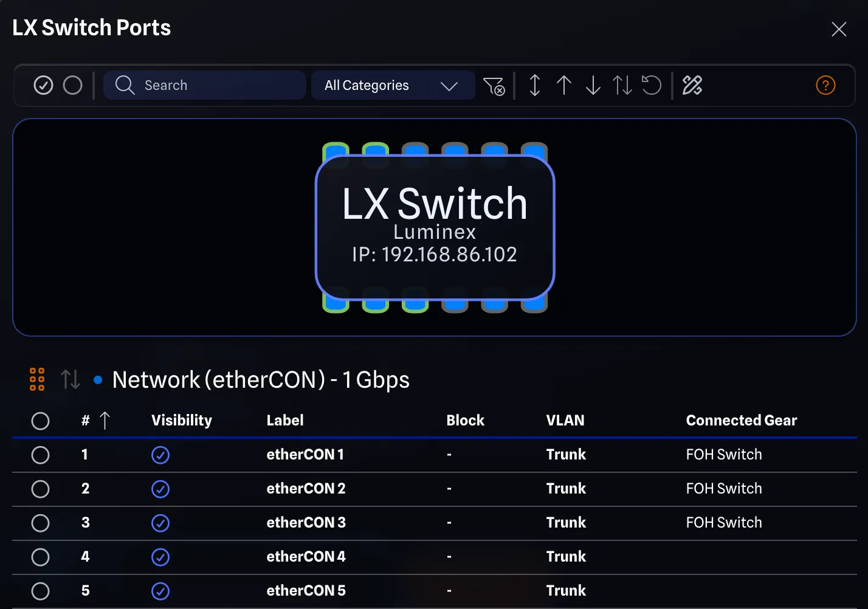Toggle visibility for etherCON 2
This screenshot has height=609, width=868.
pos(160,489)
